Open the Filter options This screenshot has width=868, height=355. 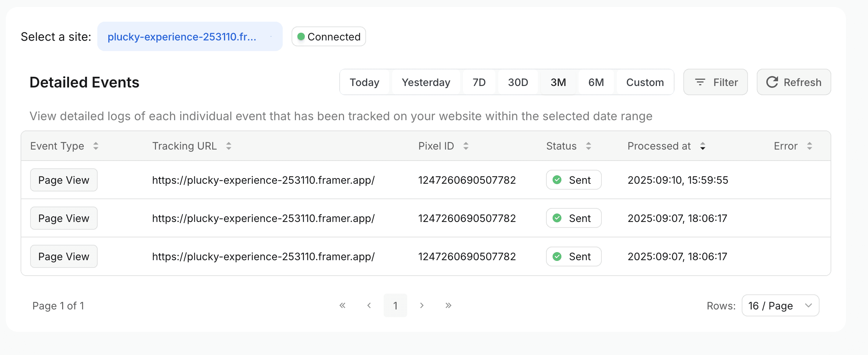click(715, 82)
